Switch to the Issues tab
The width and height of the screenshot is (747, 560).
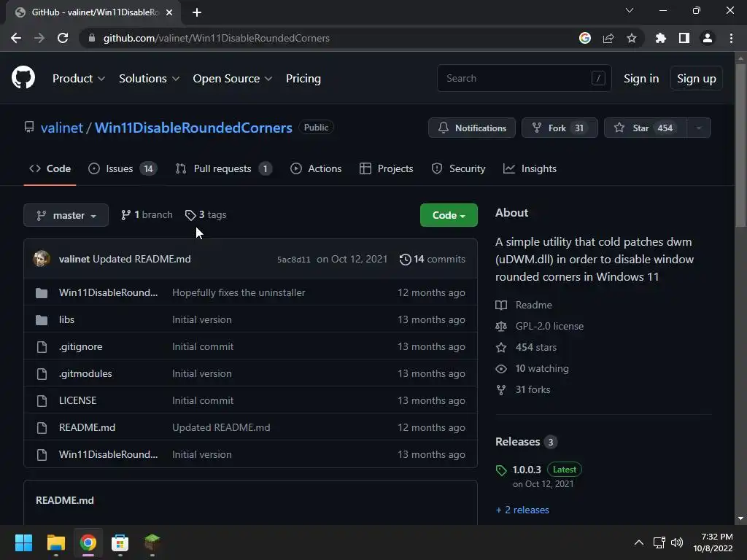(x=123, y=168)
